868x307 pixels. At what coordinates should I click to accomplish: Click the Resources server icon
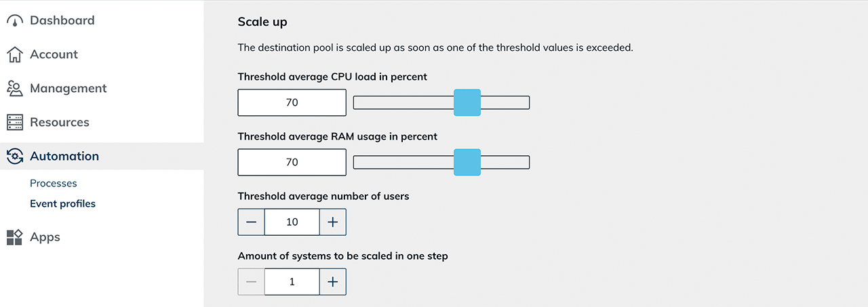pos(15,123)
